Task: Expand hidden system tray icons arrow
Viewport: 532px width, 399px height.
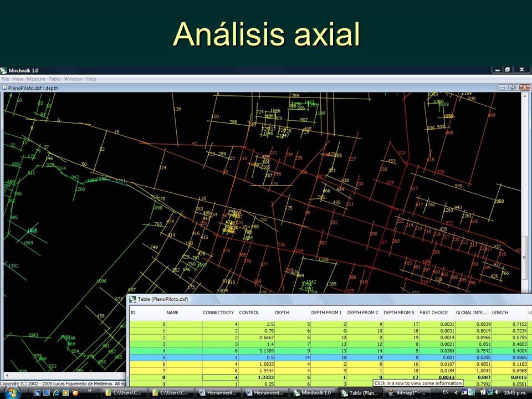Action: coord(456,392)
